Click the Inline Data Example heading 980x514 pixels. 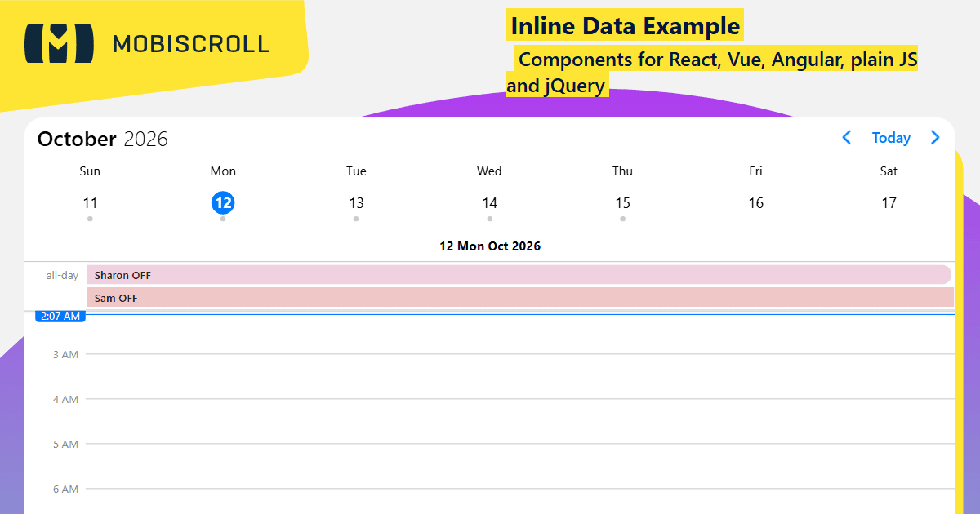tap(625, 26)
